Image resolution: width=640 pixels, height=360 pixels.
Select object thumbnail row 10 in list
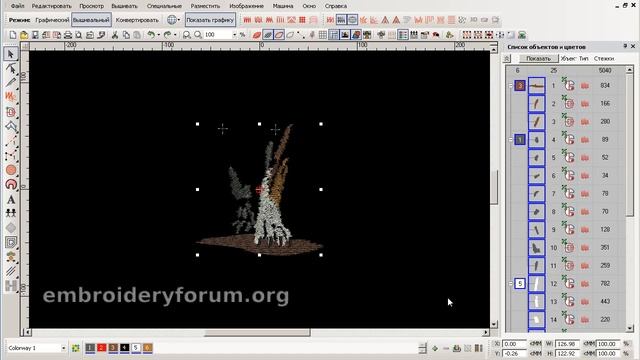pos(536,247)
